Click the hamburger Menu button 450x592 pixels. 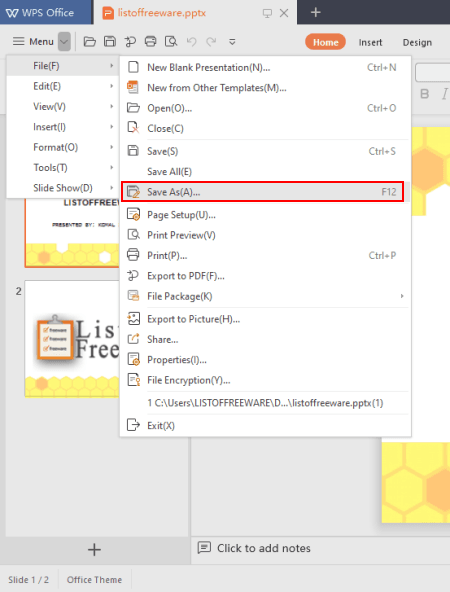pos(33,41)
